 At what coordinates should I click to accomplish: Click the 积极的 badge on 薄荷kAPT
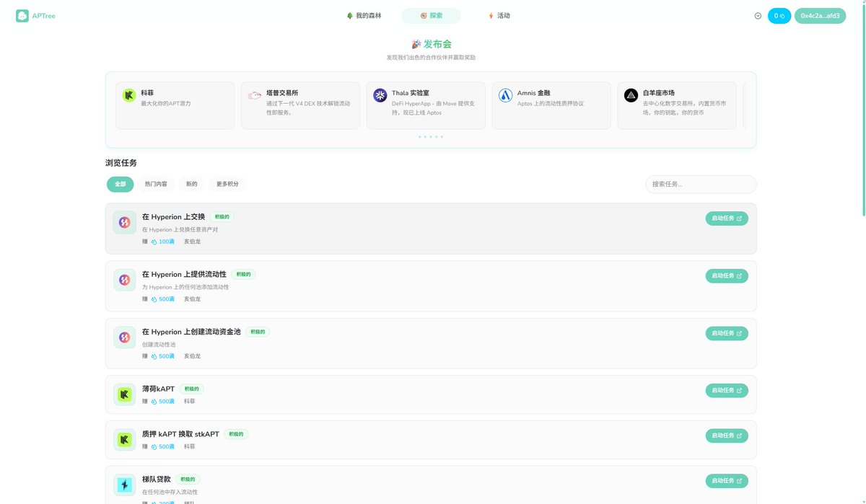tap(191, 389)
